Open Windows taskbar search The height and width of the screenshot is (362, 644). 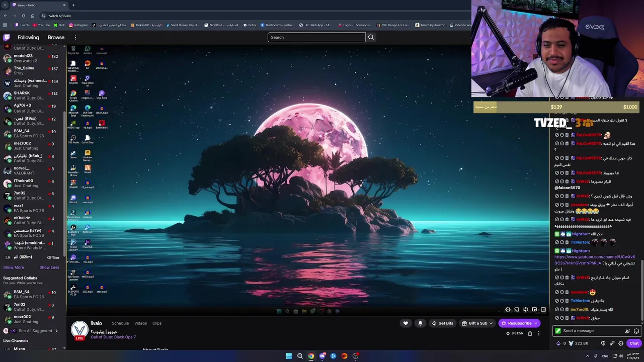[300, 356]
